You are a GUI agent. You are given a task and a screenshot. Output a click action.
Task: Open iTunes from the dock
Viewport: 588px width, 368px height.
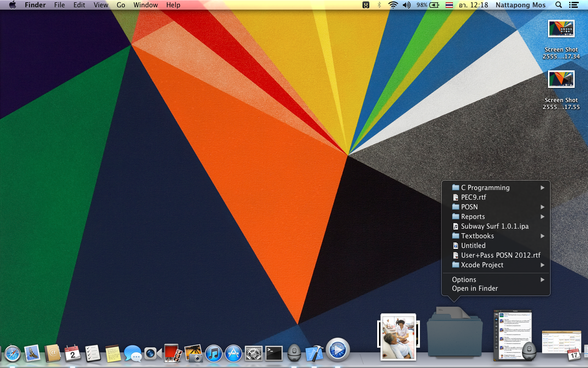click(214, 353)
